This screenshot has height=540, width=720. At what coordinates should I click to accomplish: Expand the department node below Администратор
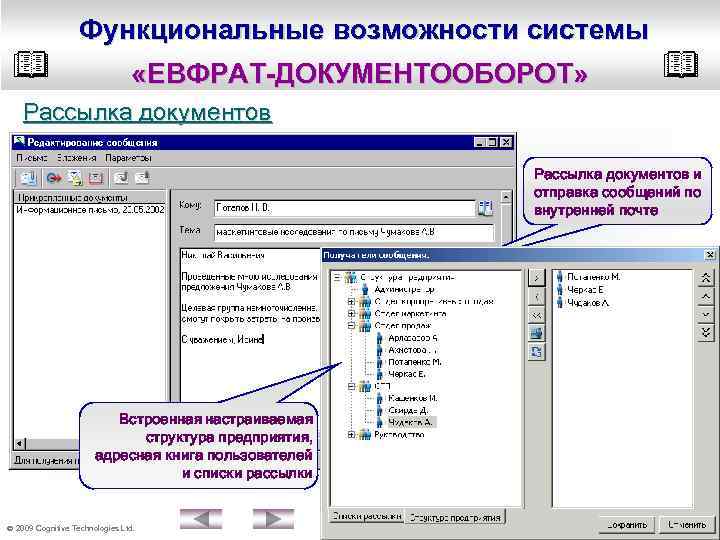pyautogui.click(x=351, y=302)
